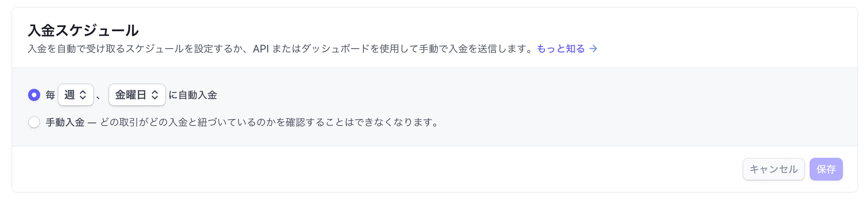Choose the 手動入金 radio option

click(x=34, y=123)
